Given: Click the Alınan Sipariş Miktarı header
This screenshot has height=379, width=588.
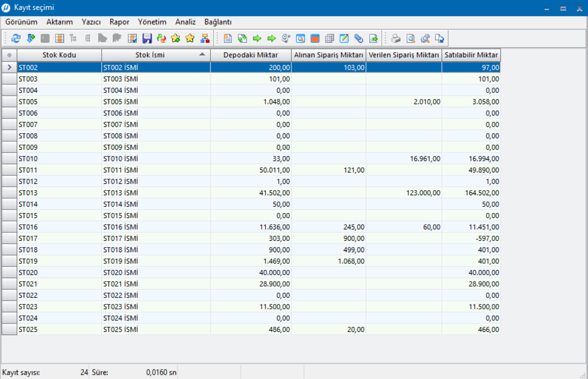Looking at the screenshot, I should [x=329, y=55].
